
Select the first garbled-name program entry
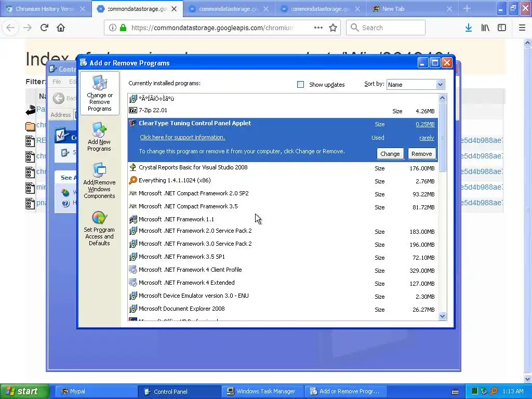coord(283,99)
